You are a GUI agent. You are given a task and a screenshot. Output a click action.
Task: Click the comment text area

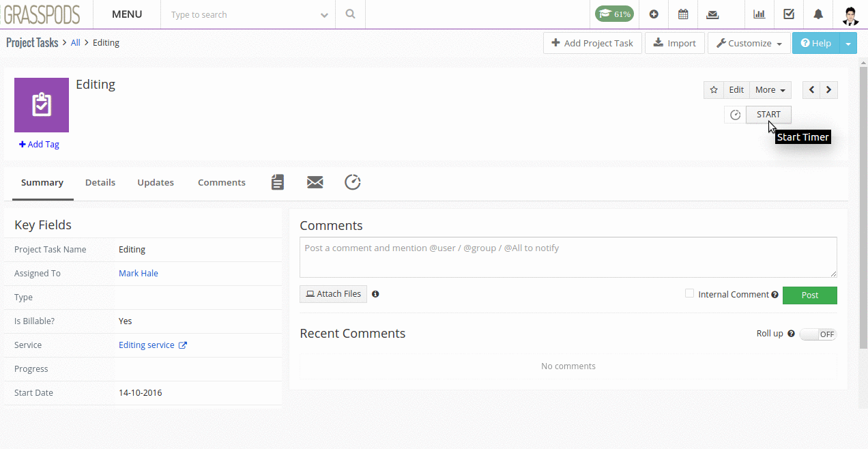(x=568, y=257)
